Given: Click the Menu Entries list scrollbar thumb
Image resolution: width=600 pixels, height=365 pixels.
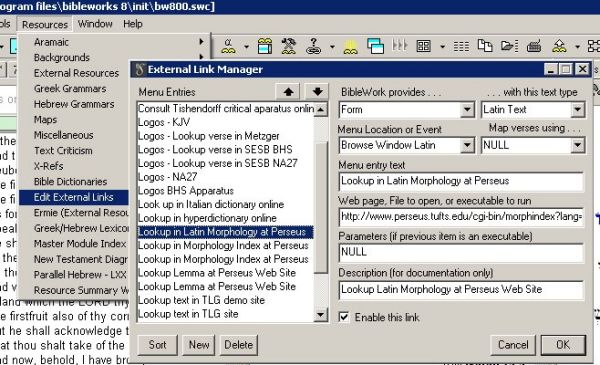Looking at the screenshot, I should (321, 207).
